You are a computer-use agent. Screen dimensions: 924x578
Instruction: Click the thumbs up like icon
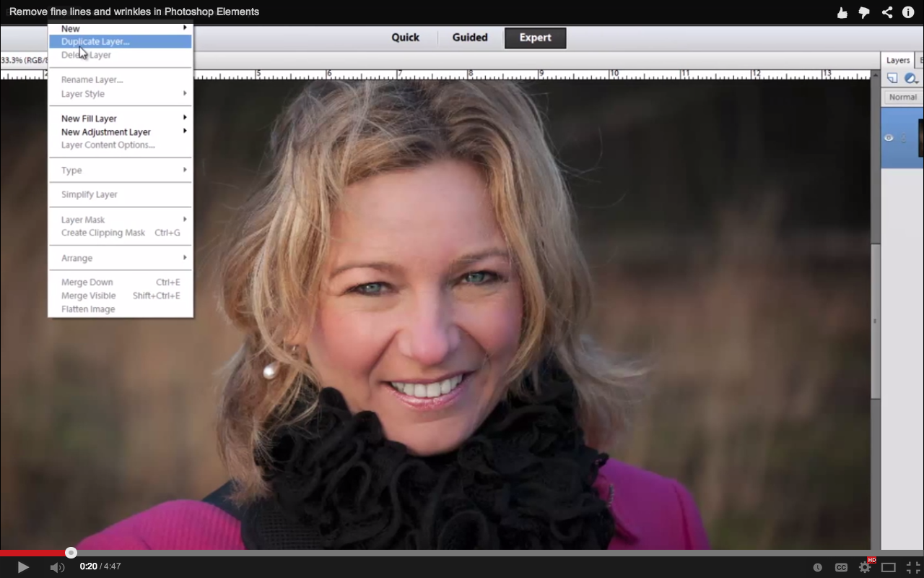tap(842, 12)
